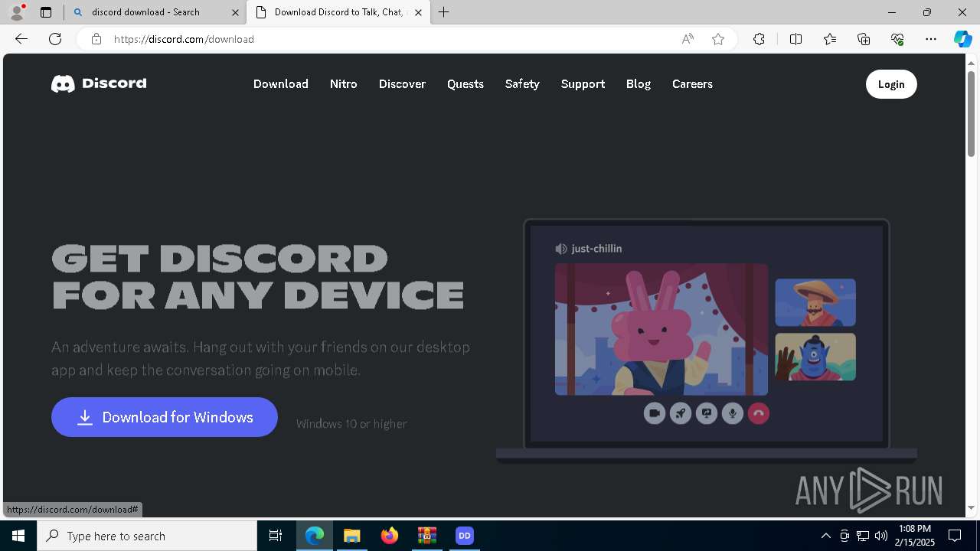This screenshot has width=980, height=551.
Task: Open the DD app on the taskbar
Action: click(465, 536)
